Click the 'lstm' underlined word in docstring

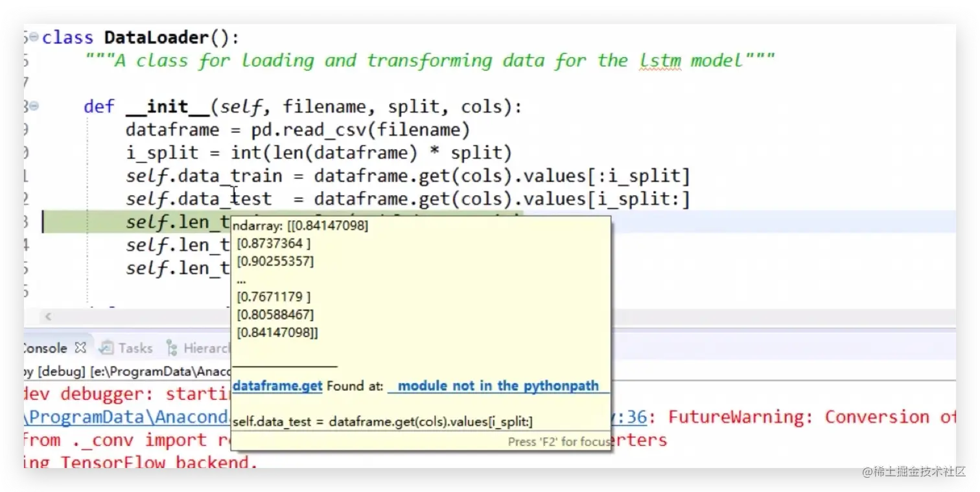tap(660, 61)
